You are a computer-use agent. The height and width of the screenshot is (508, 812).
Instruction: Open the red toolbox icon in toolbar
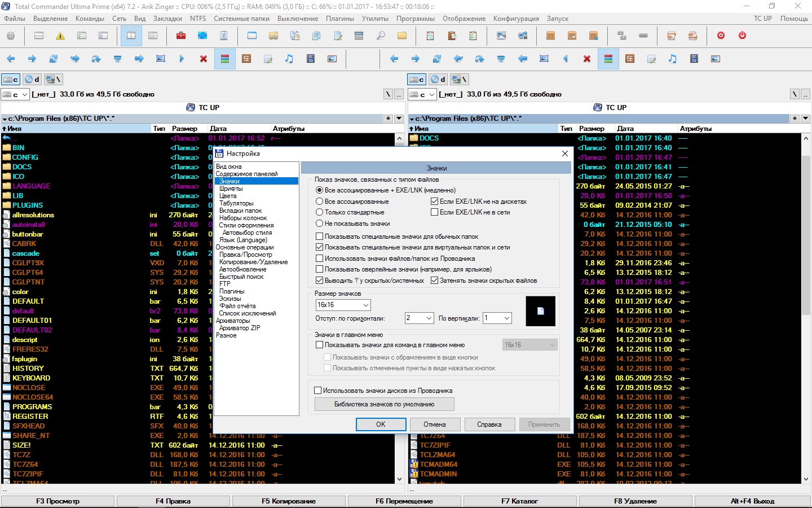[181, 36]
